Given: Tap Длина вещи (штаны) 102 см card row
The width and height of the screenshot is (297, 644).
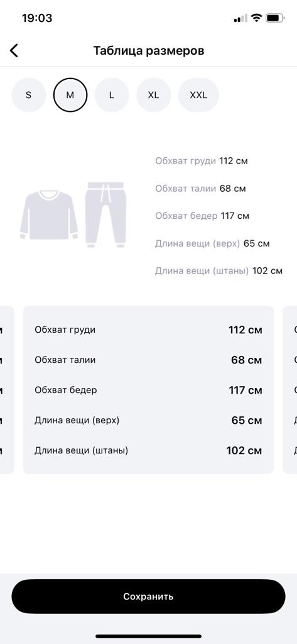Looking at the screenshot, I should tap(148, 450).
